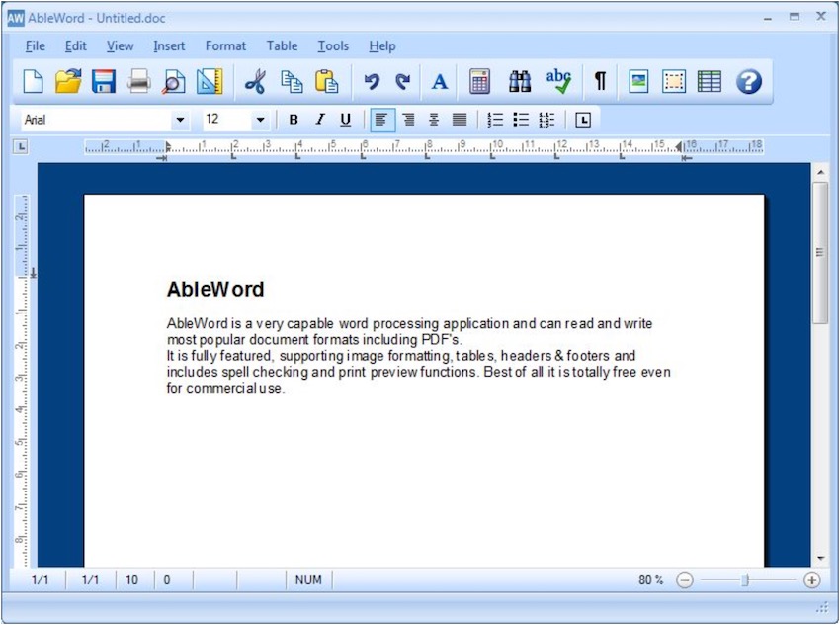Open the font family dropdown

click(179, 119)
